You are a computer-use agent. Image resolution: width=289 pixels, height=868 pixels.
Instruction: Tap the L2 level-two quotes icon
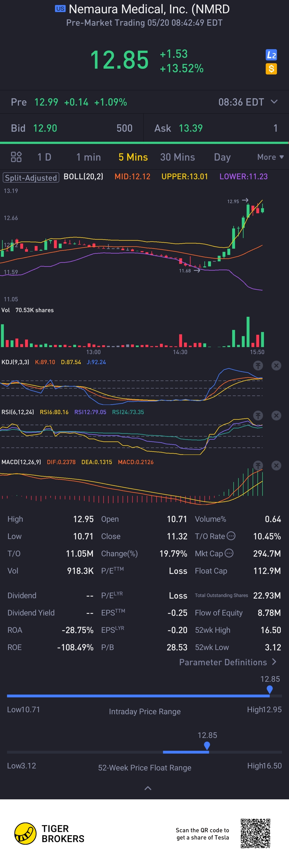click(271, 55)
